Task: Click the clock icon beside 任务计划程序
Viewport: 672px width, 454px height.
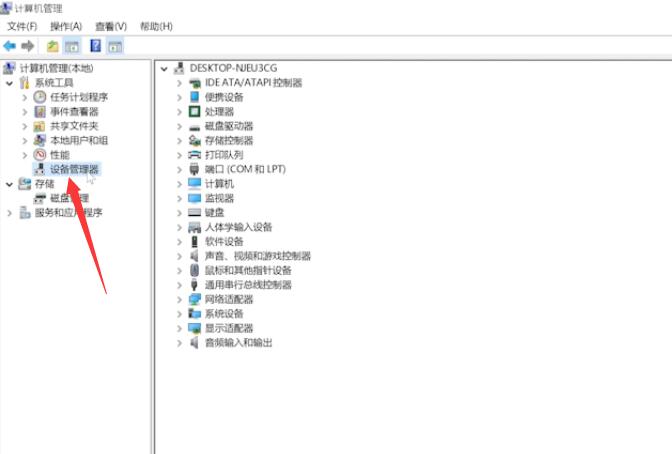Action: (40, 97)
